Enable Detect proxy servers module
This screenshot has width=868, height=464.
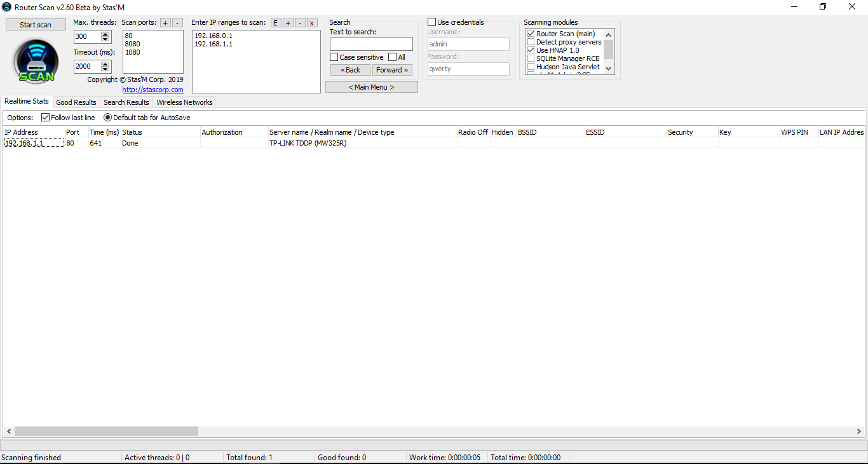pyautogui.click(x=531, y=42)
